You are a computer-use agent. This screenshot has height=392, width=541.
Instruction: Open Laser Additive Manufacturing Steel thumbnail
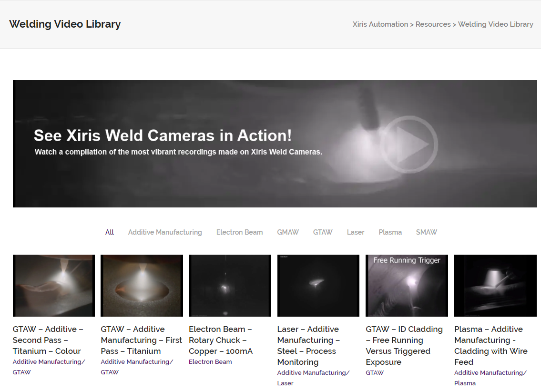(318, 285)
